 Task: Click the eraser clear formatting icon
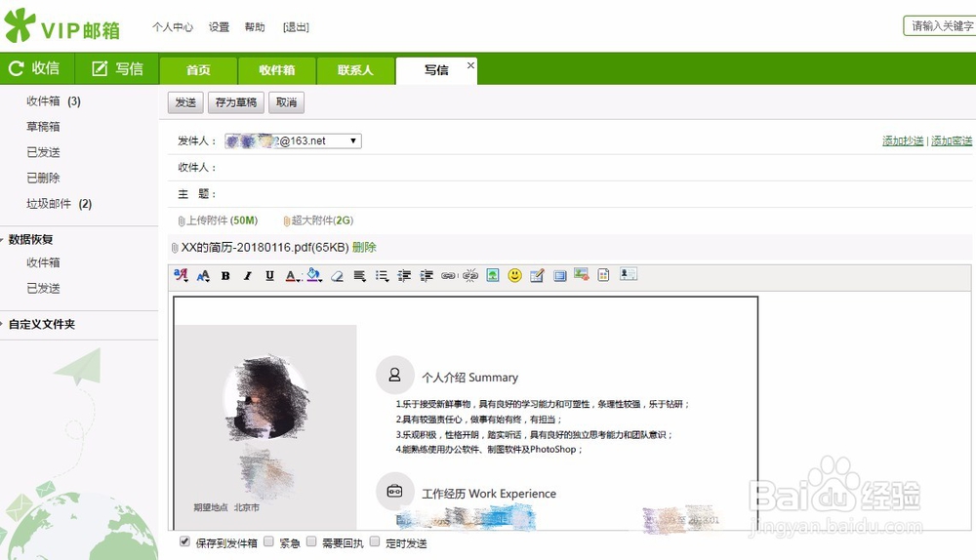pyautogui.click(x=337, y=276)
